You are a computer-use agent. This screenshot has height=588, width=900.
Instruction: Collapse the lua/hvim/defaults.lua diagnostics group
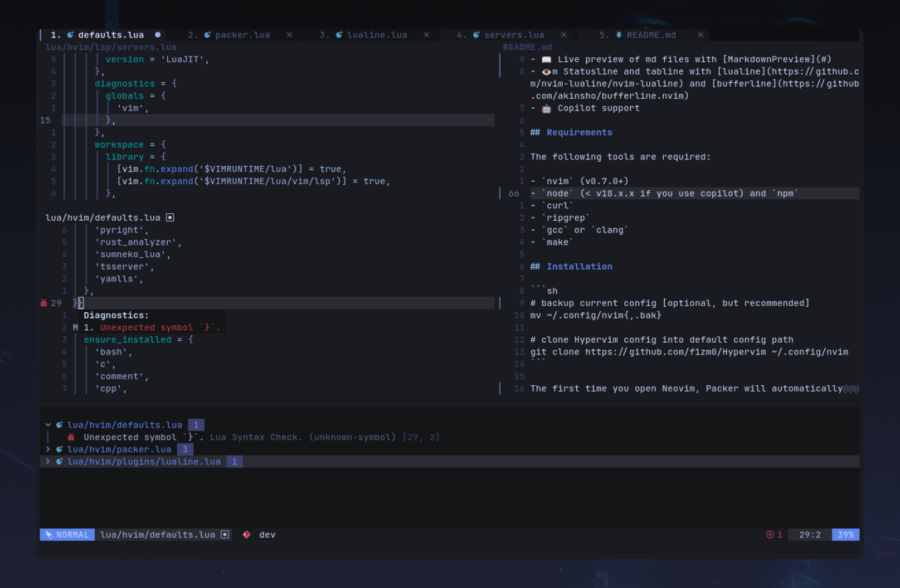tap(48, 425)
